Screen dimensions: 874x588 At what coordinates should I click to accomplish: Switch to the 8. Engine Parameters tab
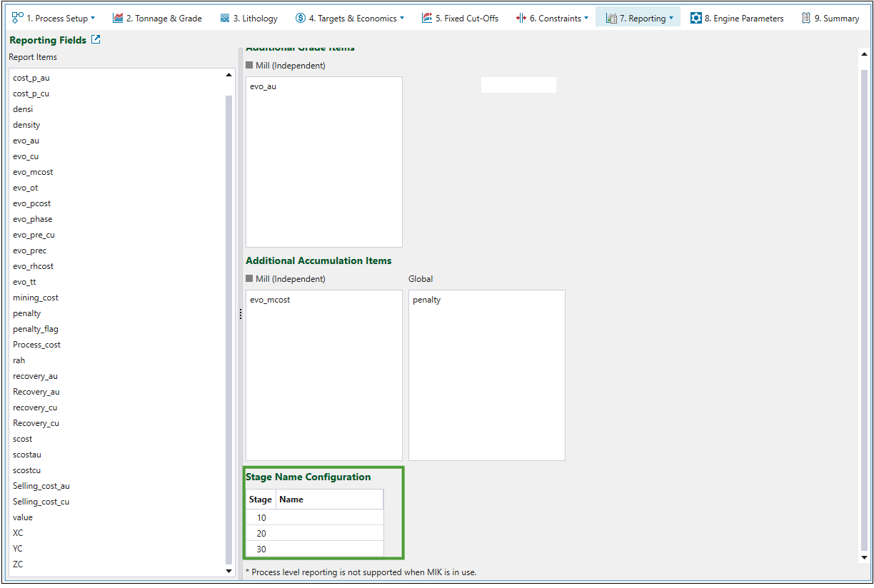tap(737, 18)
